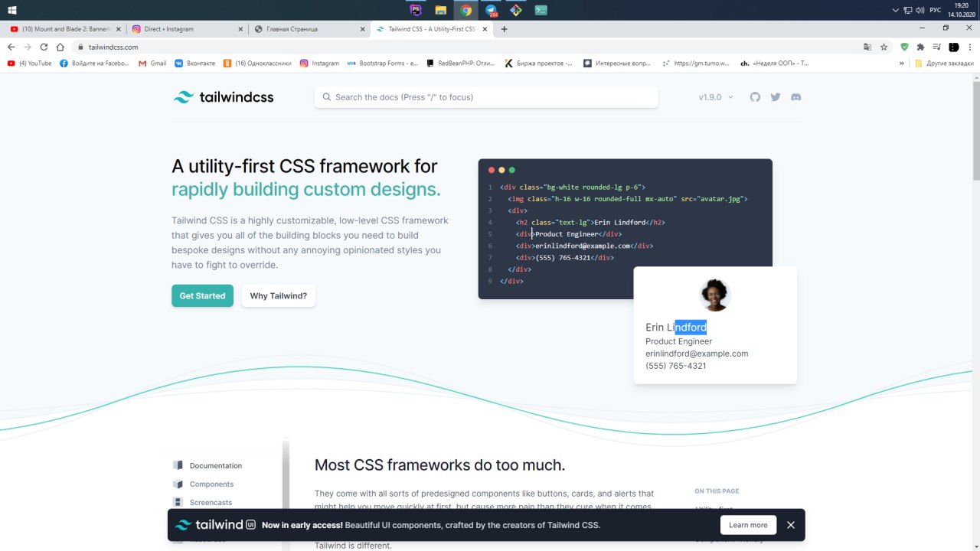The image size is (980, 551).
Task: Open Tailwind's GitHub repository icon
Action: coord(755,97)
